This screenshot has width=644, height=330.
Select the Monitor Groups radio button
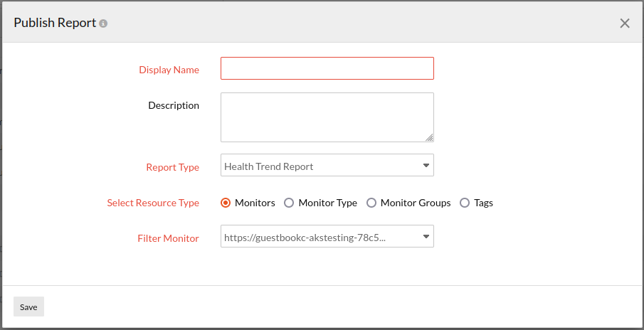pyautogui.click(x=371, y=203)
